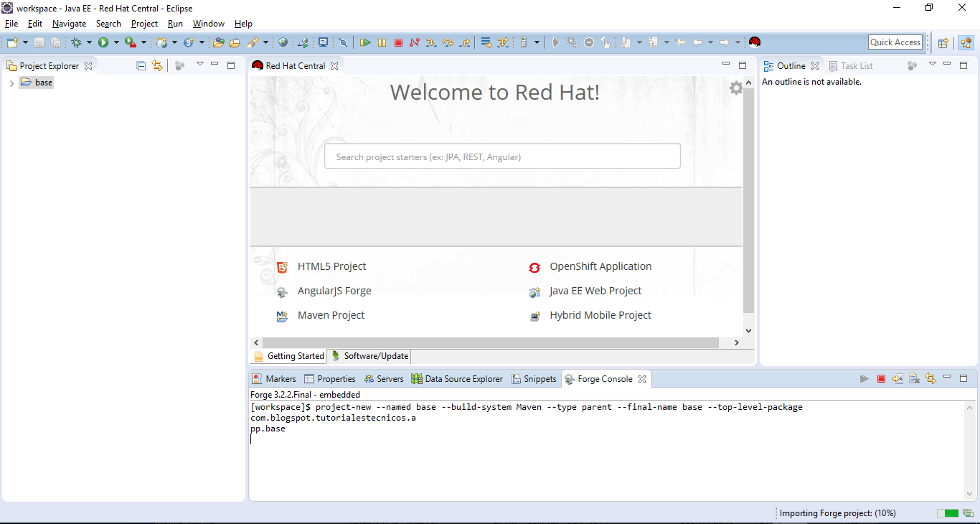Screen dimensions: 980x524
Task: Switch to the Software/Update tab
Action: (x=369, y=356)
